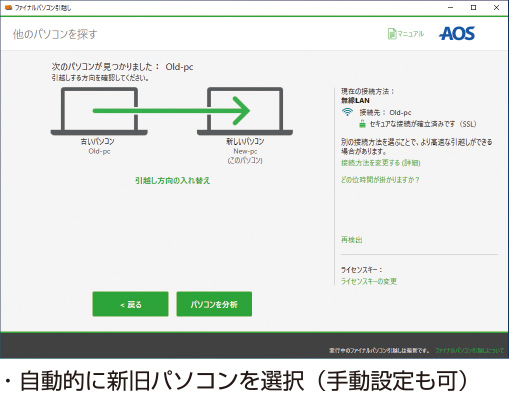Screen dimensions: 510x394
Task: Swap direction via 引越し方向の入れ替え
Action: 172,180
